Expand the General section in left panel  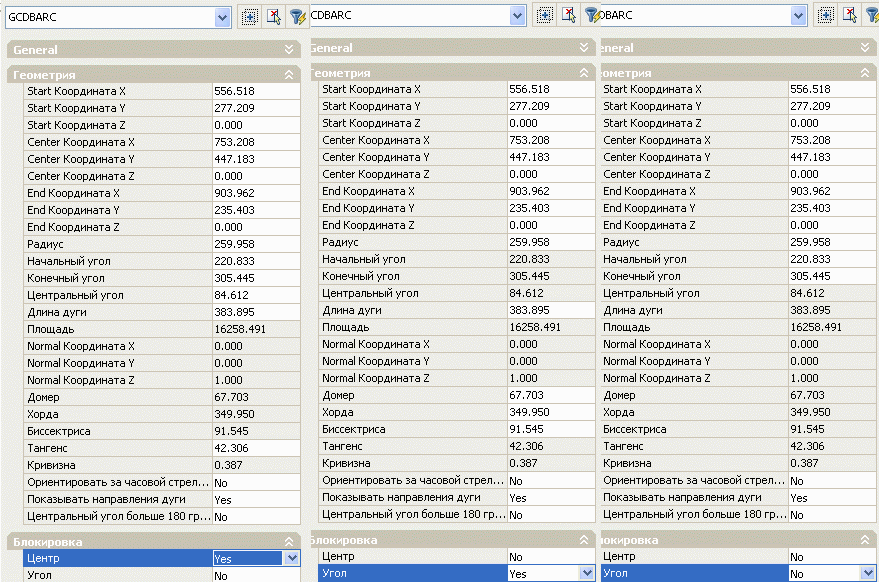(x=289, y=49)
